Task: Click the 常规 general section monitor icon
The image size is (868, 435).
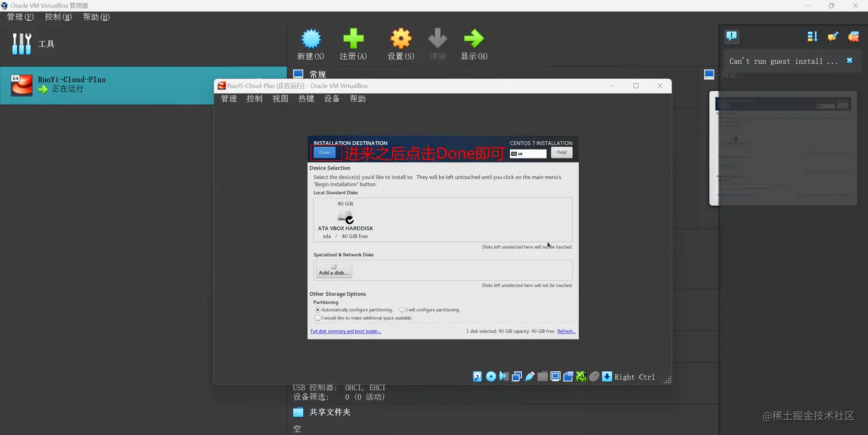Action: pyautogui.click(x=298, y=74)
